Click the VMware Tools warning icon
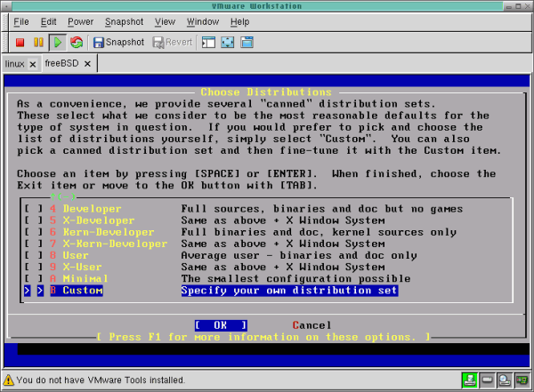This screenshot has width=534, height=392. tap(8, 380)
